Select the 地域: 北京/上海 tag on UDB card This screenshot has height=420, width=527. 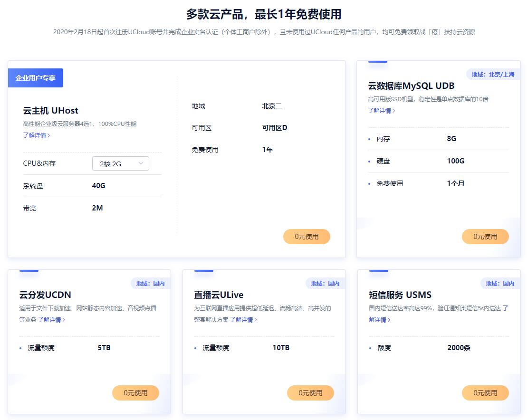click(x=492, y=74)
